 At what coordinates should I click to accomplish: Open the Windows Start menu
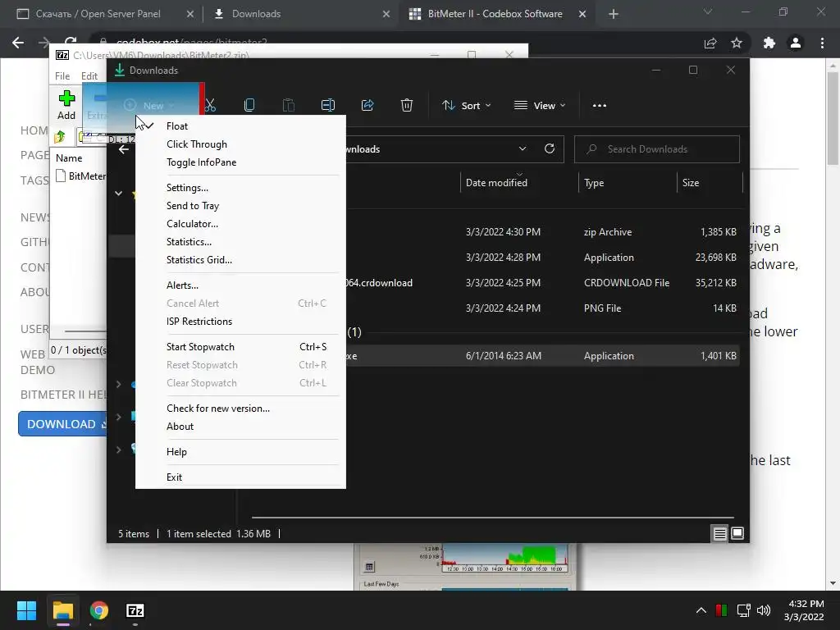(x=26, y=610)
